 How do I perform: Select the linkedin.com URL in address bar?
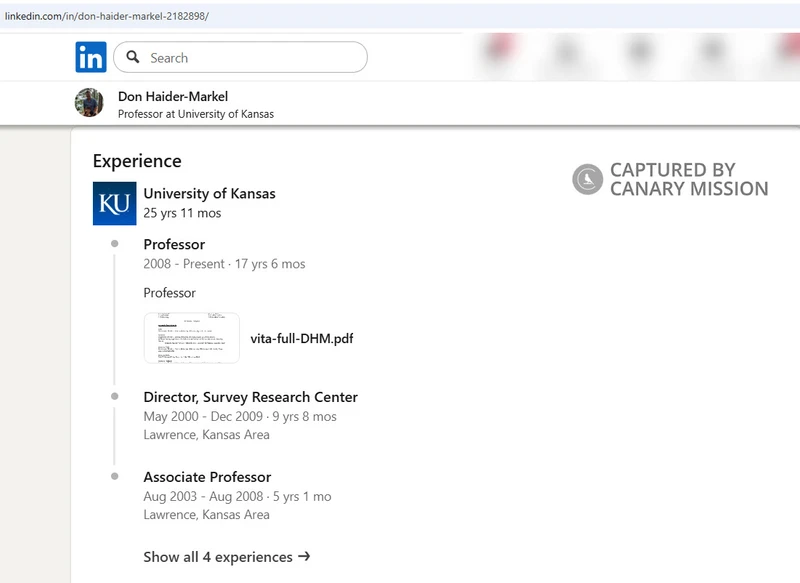[x=106, y=17]
